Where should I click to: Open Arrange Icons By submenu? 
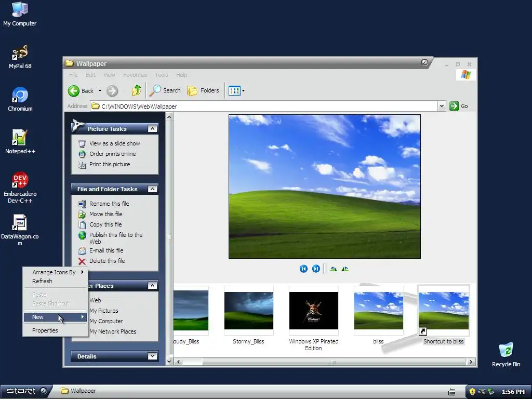55,272
